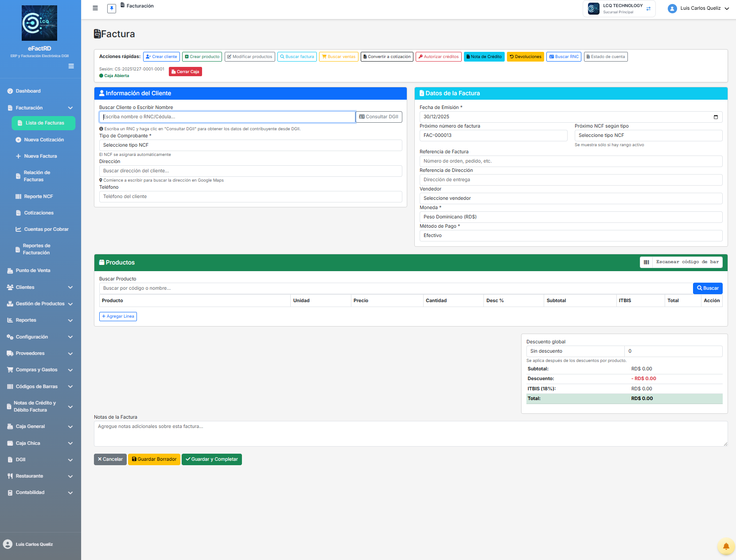Open calendar picker in Fecha de Emisión
736x560 pixels.
tap(716, 117)
